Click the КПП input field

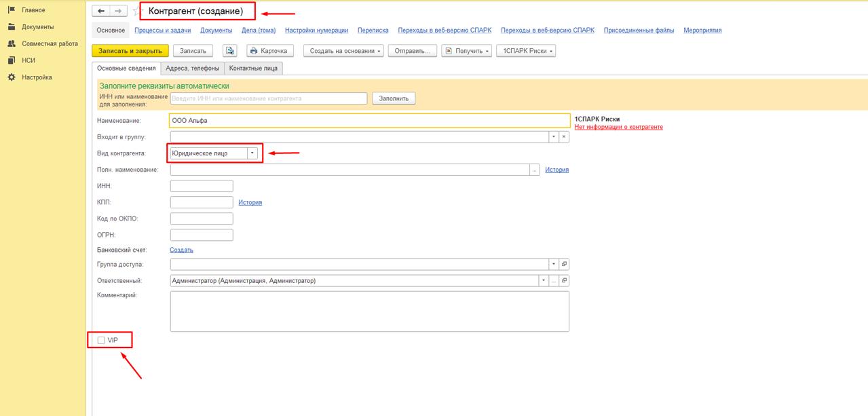tap(202, 202)
